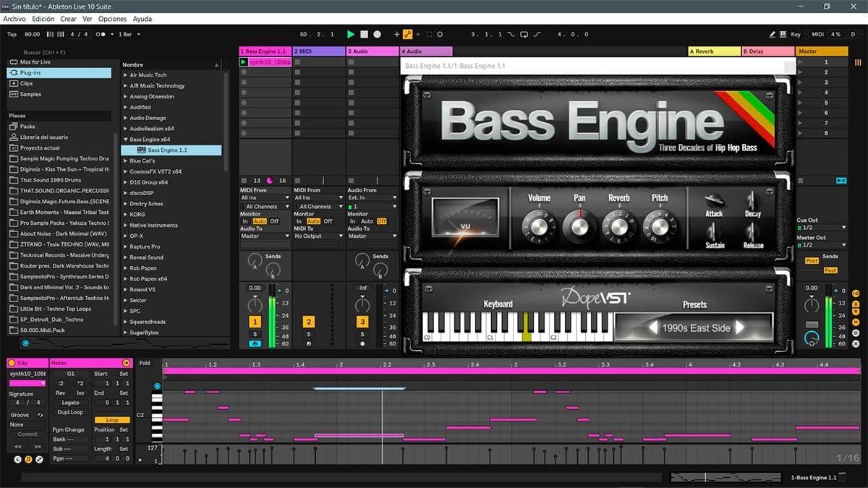The width and height of the screenshot is (868, 488).
Task: Click the Bass Engine Pan knob
Action: click(x=579, y=226)
